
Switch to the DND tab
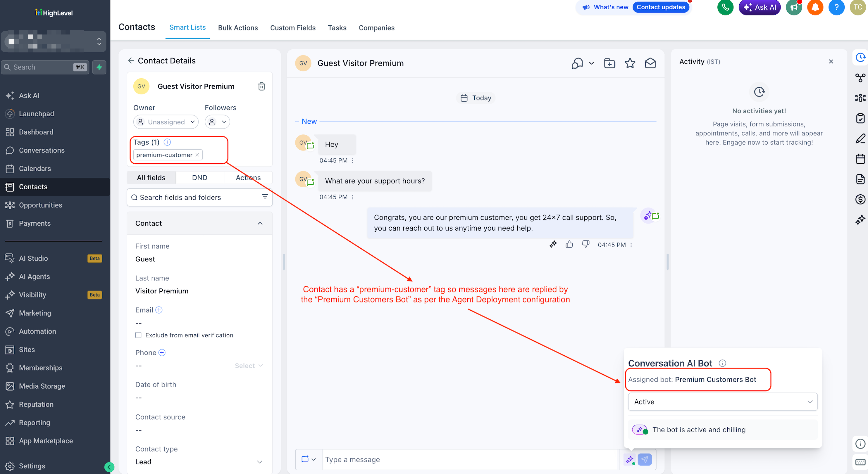coord(199,178)
